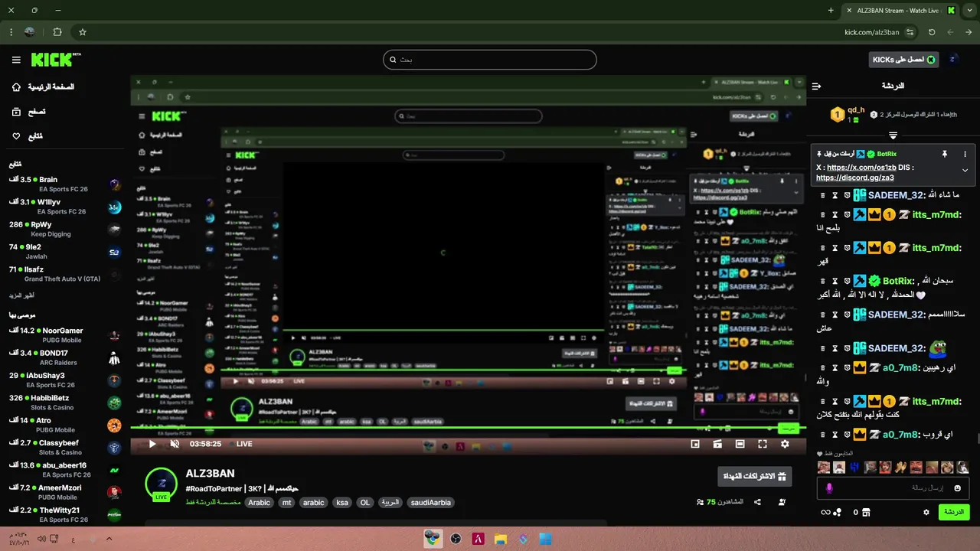Unpin the BotRix pinned message
980x551 pixels.
tap(944, 154)
